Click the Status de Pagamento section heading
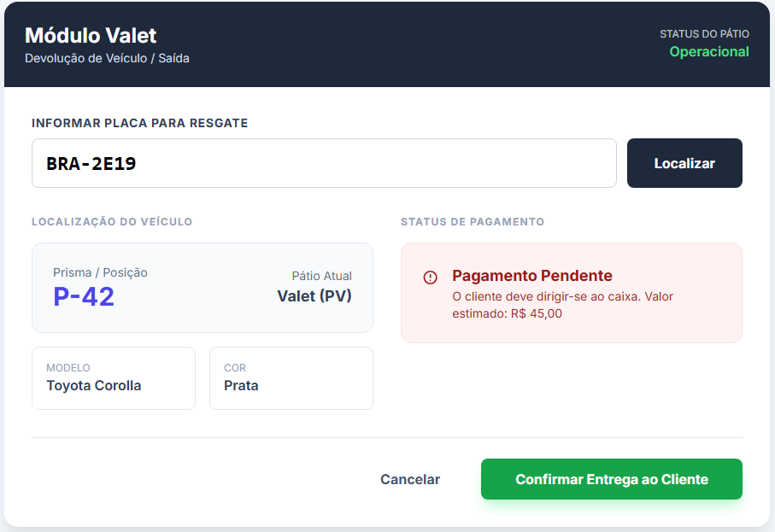 472,222
